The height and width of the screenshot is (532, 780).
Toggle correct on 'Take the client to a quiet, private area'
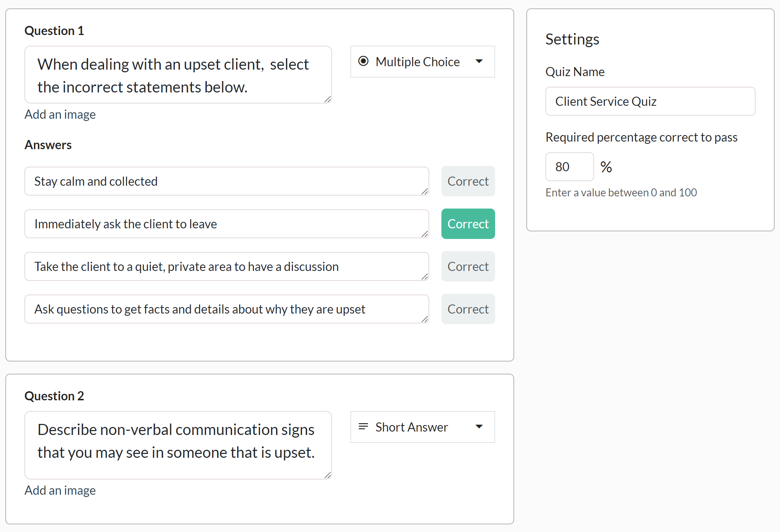pos(468,266)
